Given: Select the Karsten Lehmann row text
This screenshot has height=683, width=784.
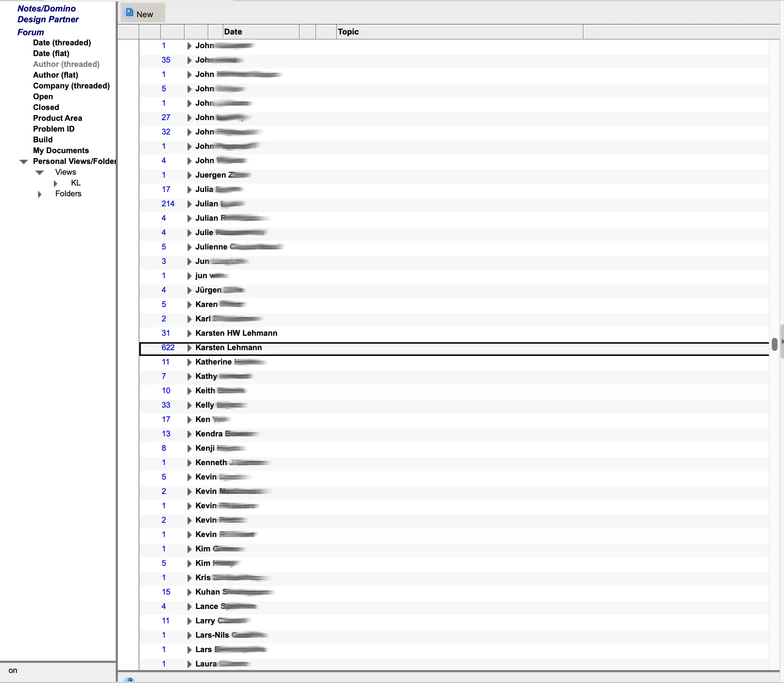Looking at the screenshot, I should (229, 348).
